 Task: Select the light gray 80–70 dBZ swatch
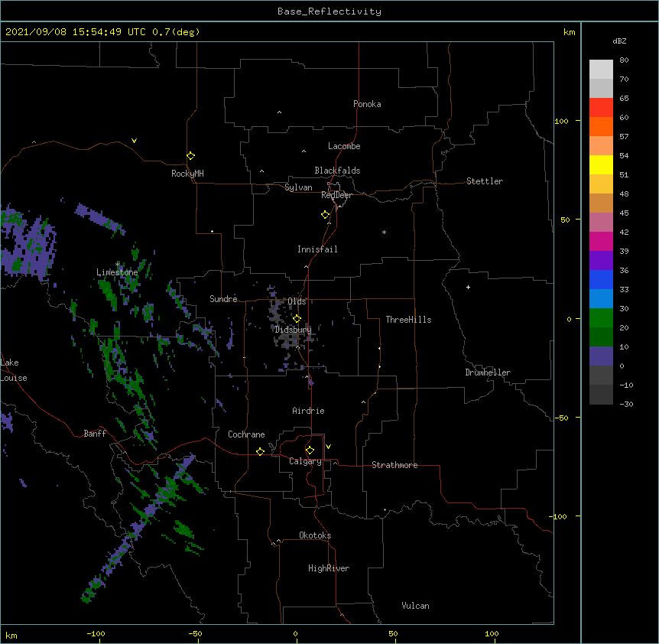tap(601, 70)
